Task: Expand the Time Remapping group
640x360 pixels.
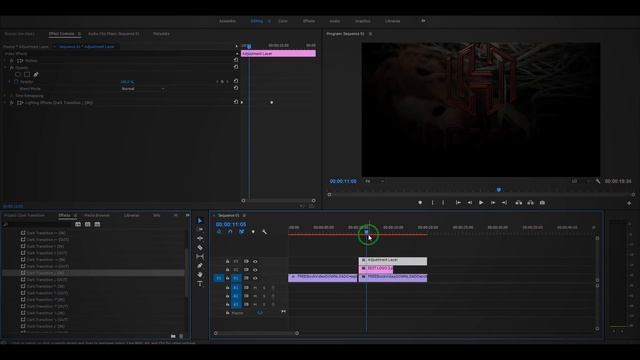Action: (5, 96)
